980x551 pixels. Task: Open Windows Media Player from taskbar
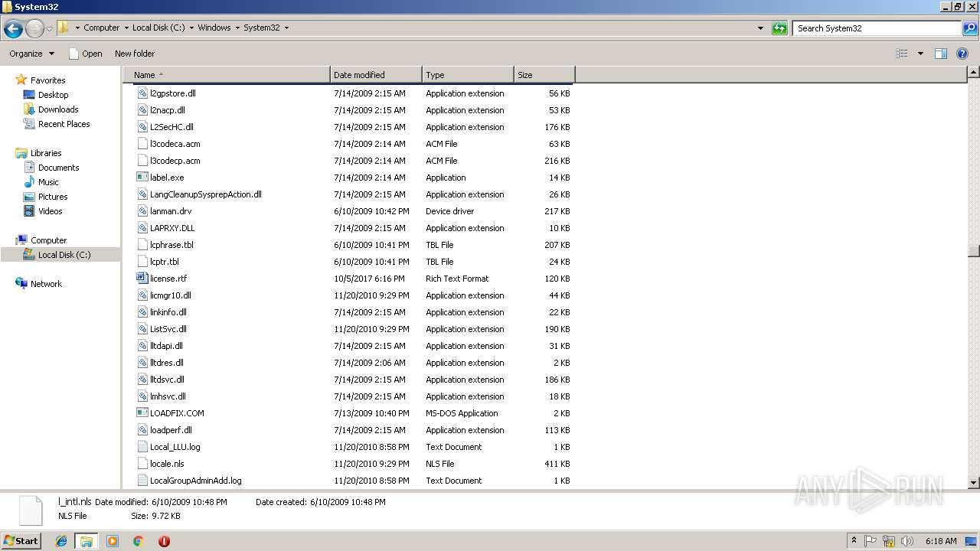(113, 541)
